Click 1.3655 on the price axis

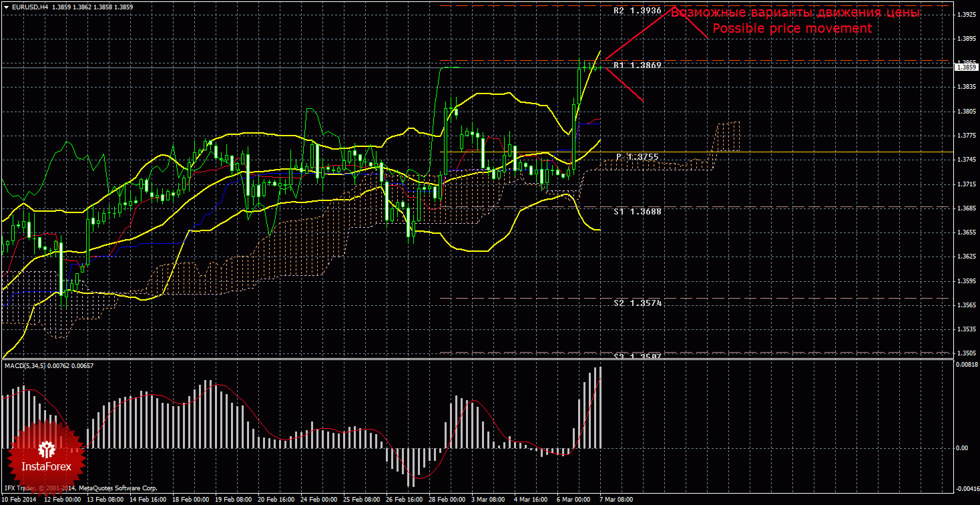[x=965, y=232]
